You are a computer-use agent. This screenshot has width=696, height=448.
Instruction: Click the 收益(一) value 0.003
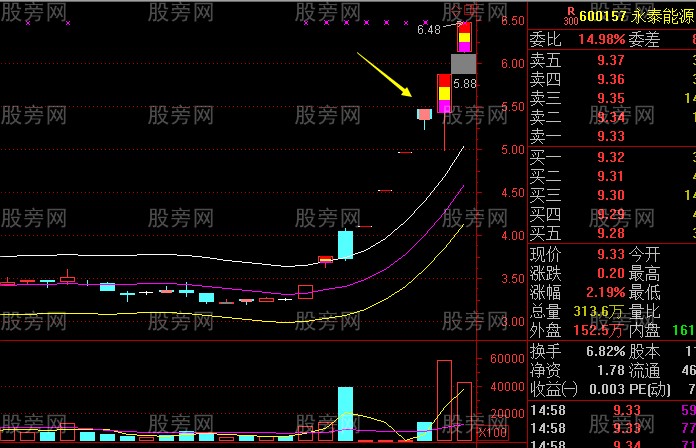tap(607, 389)
